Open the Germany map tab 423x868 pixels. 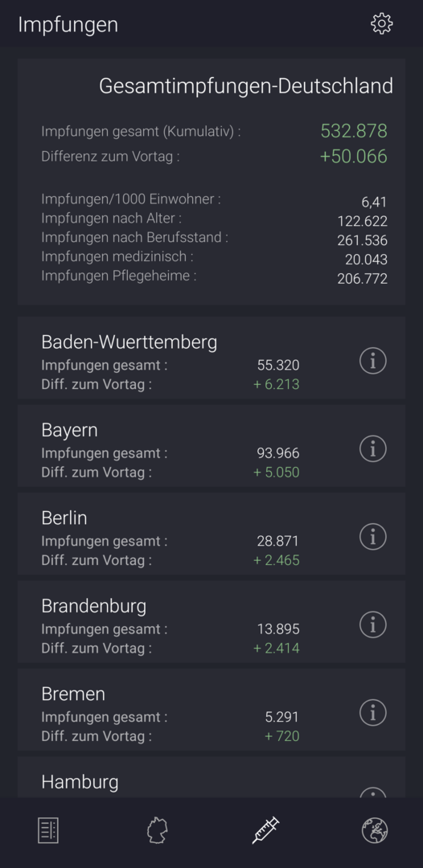point(158,830)
